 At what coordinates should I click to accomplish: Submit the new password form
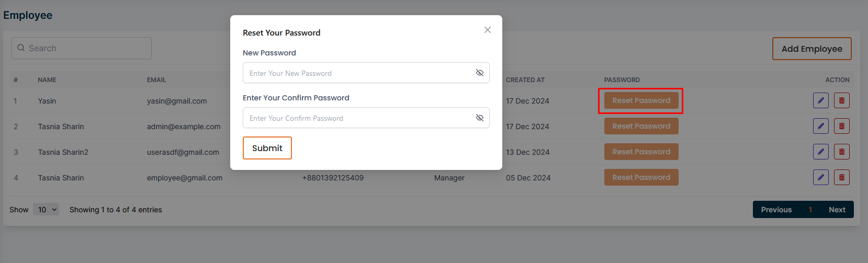tap(267, 148)
